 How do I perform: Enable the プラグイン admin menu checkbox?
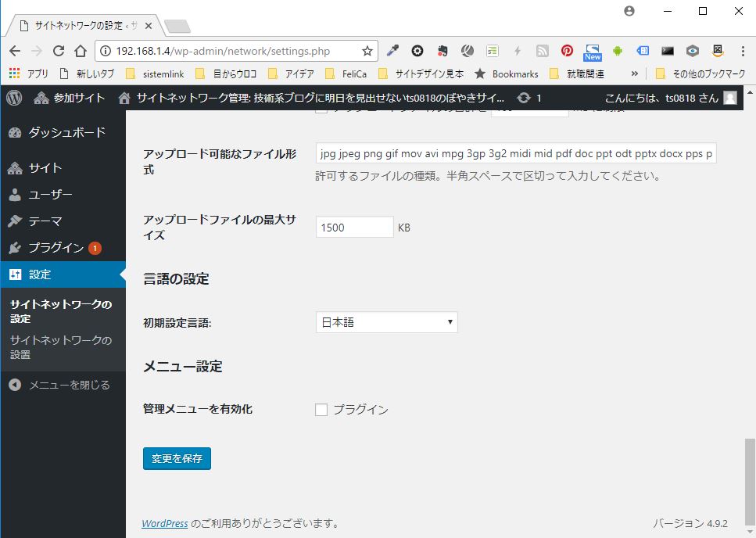[x=321, y=409]
